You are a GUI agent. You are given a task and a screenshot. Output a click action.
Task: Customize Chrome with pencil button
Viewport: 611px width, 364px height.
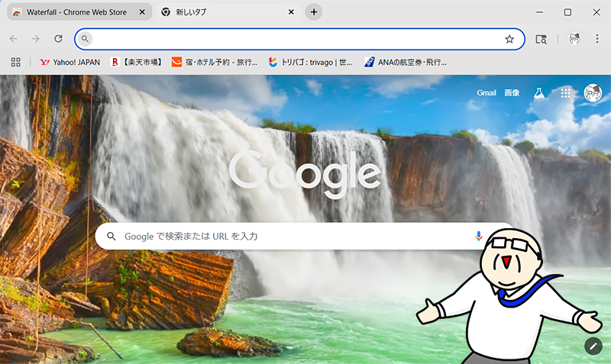point(593,346)
